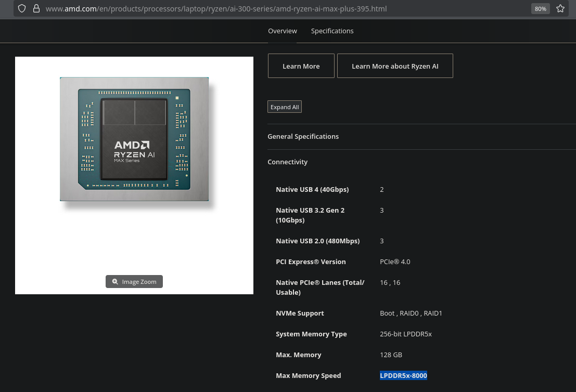Click the Learn More button
576x392 pixels.
pos(301,66)
